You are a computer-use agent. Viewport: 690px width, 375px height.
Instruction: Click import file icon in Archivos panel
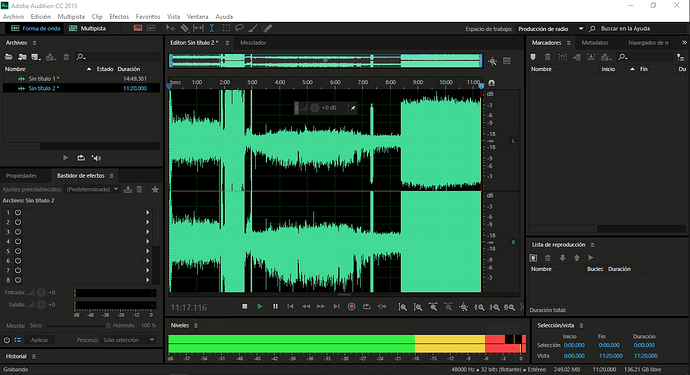[x=22, y=57]
